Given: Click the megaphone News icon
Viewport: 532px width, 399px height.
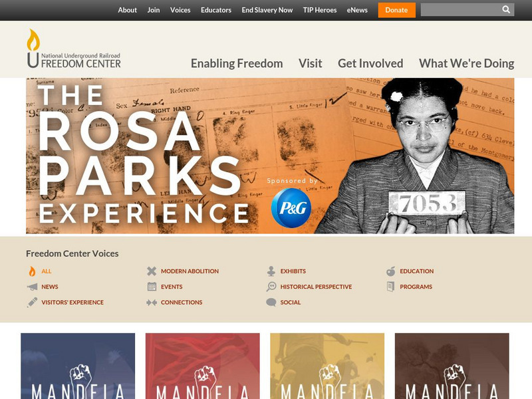Looking at the screenshot, I should [32, 287].
